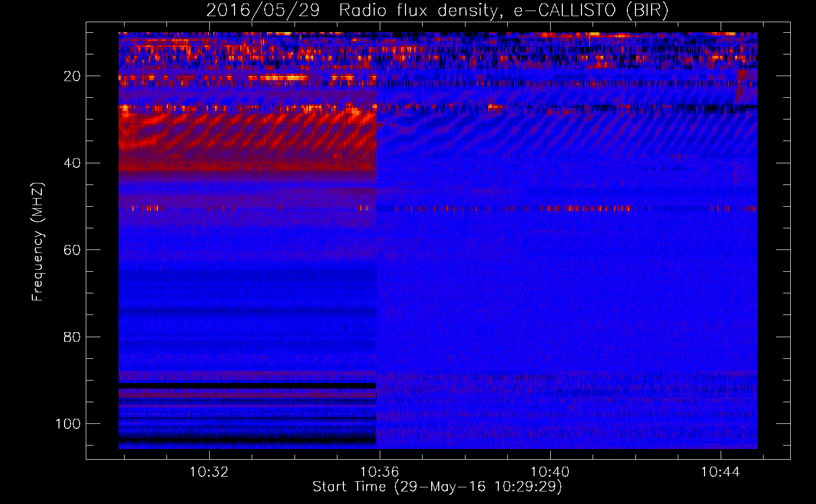816x504 pixels.
Task: Click the '10:36' time tick label
Action: [x=379, y=472]
